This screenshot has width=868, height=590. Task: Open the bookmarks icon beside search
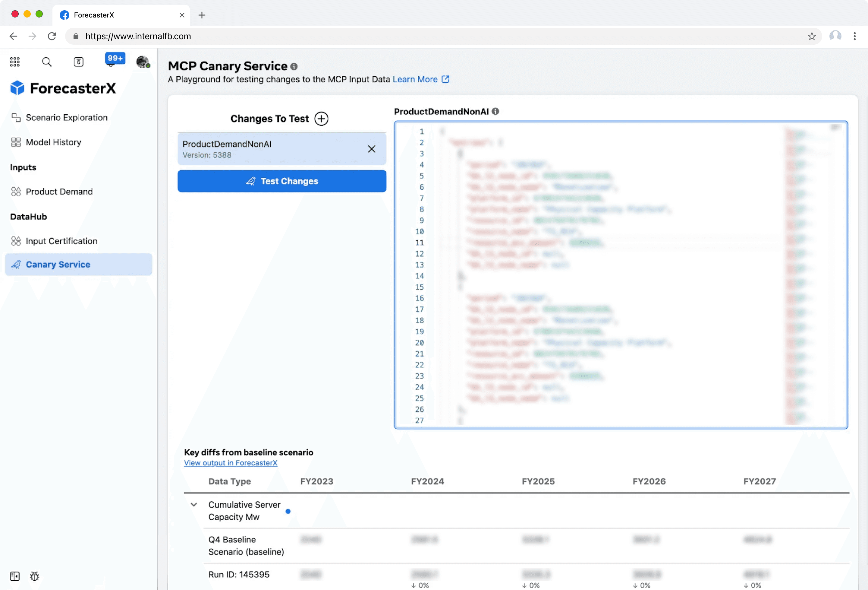point(78,62)
